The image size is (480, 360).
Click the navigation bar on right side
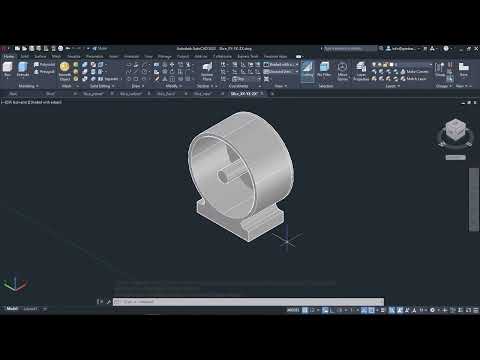(x=474, y=199)
